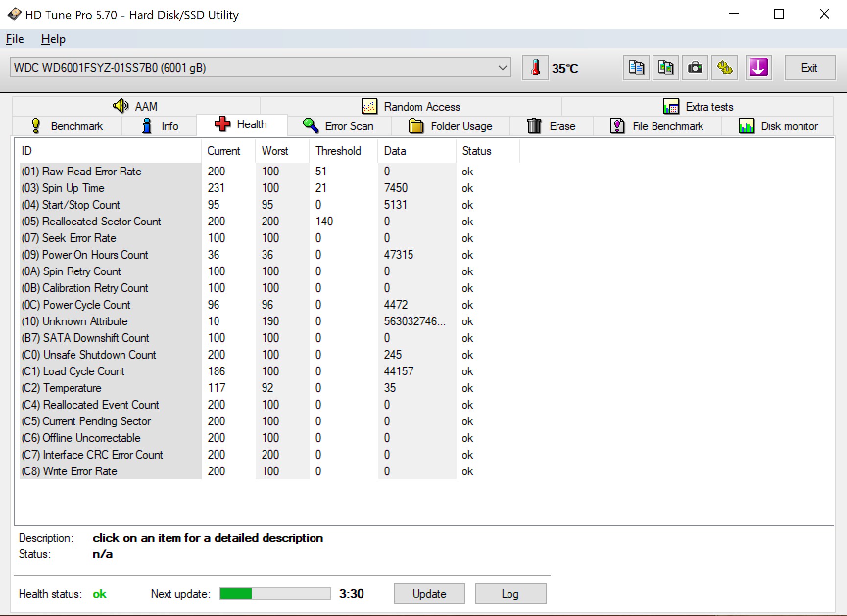Select the Unknown Attribute row
The width and height of the screenshot is (847, 616).
pos(269,321)
